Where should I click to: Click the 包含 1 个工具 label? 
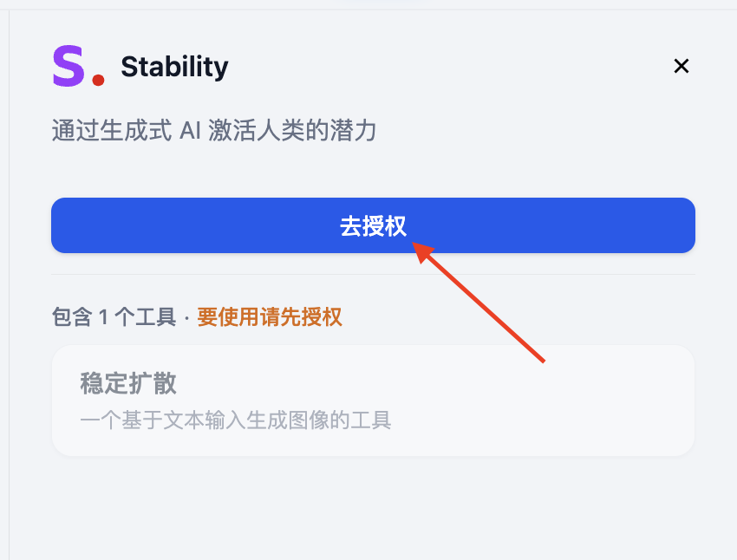[114, 316]
